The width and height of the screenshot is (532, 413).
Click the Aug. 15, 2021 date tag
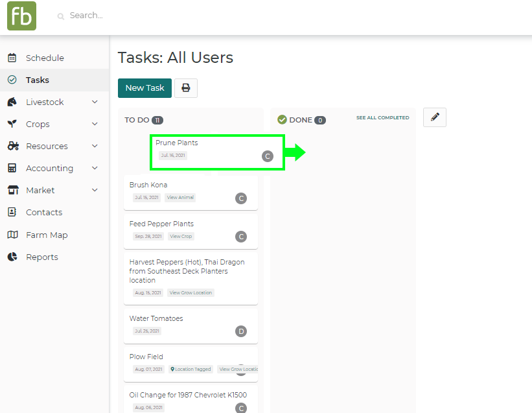[148, 293]
